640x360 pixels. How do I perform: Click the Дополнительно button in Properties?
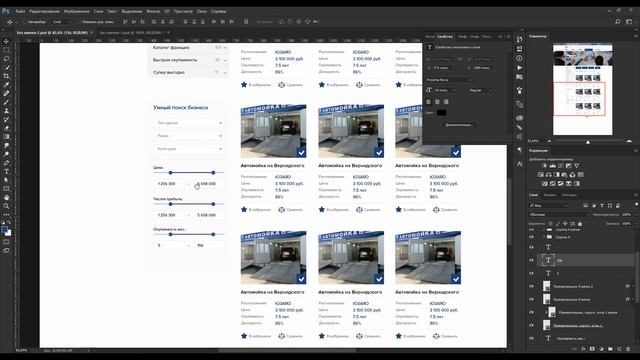[459, 125]
